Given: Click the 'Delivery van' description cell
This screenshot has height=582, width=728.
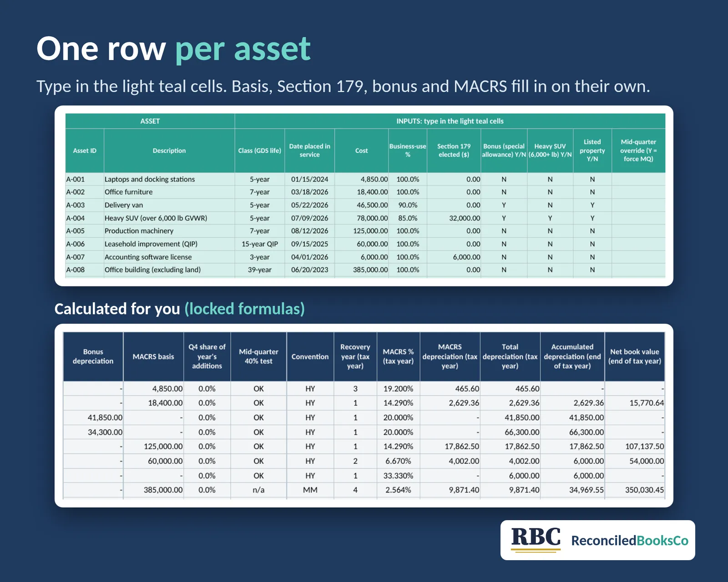Looking at the screenshot, I should [169, 205].
